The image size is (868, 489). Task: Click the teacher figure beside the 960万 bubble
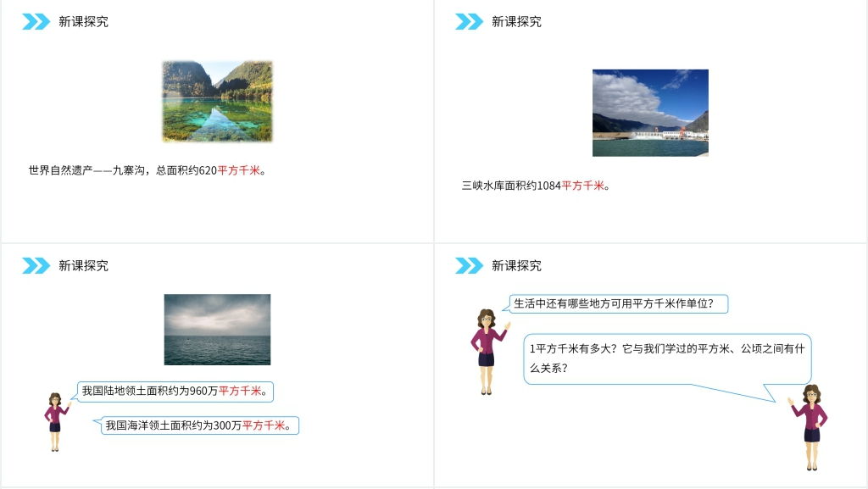[x=55, y=421]
